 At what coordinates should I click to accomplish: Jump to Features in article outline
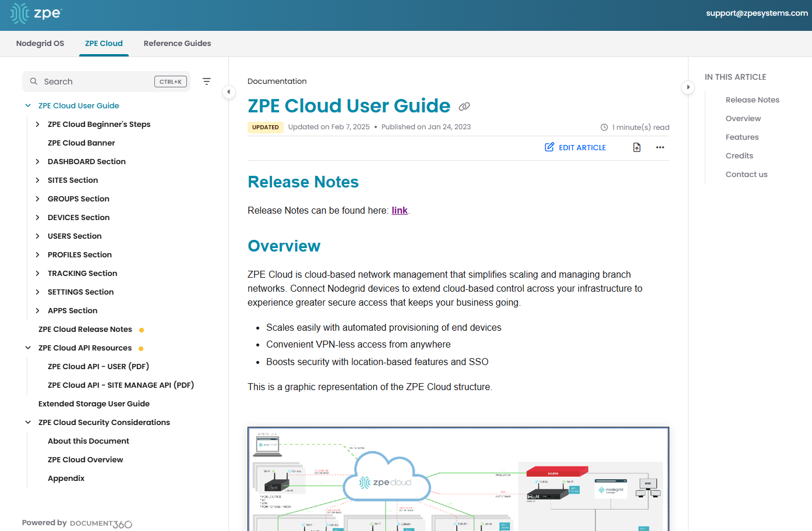[x=742, y=137]
